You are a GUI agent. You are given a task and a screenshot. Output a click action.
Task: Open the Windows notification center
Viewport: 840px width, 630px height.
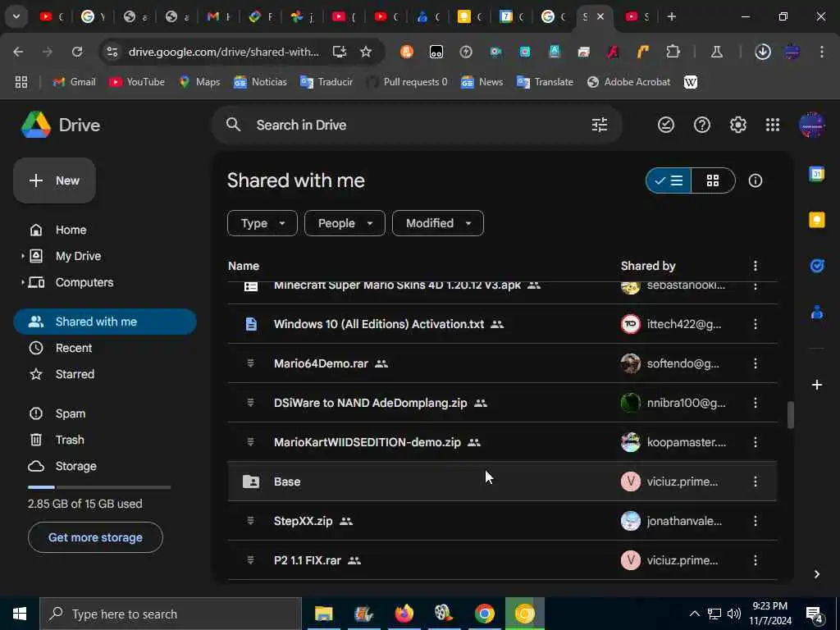[x=815, y=614]
